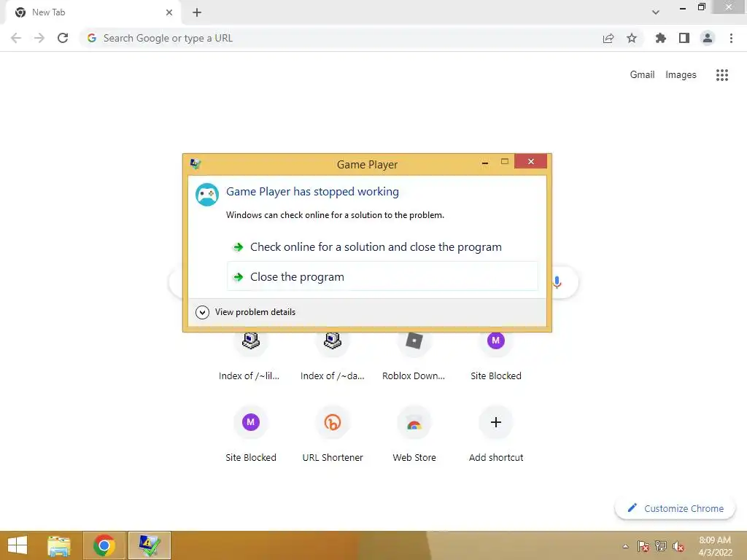
Task: Open the URL Shortener shortcut
Action: [333, 435]
